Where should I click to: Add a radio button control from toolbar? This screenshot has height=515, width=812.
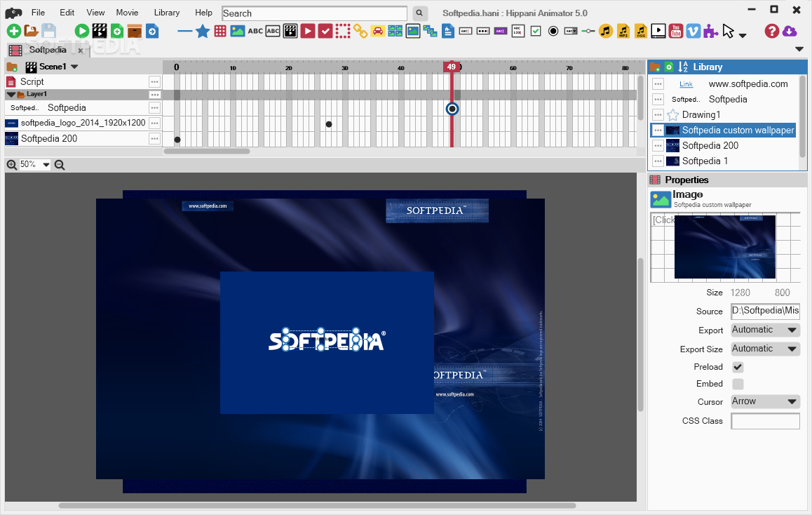point(553,31)
